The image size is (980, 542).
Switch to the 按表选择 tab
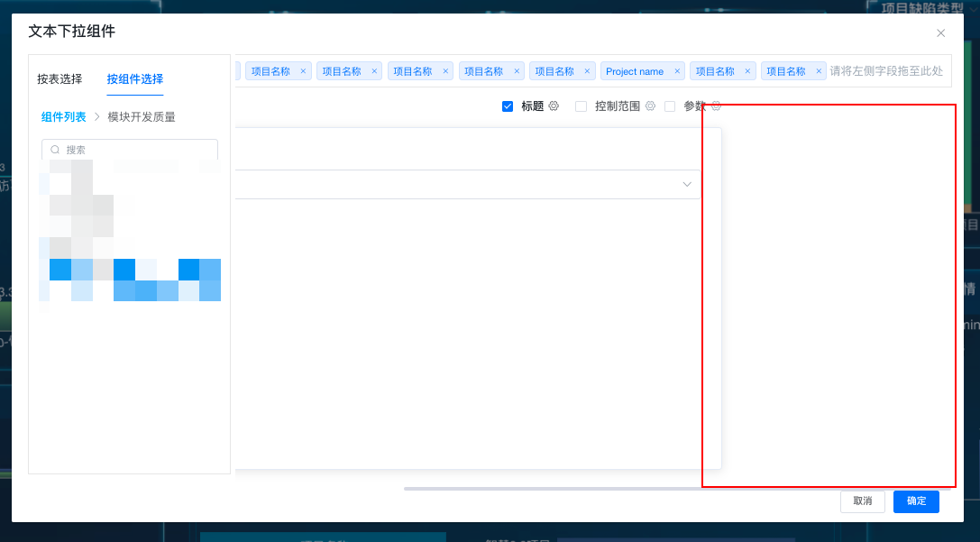pyautogui.click(x=60, y=79)
